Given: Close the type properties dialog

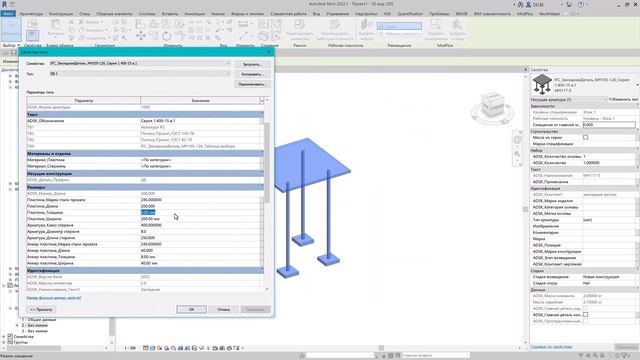Looking at the screenshot, I should pos(268,52).
